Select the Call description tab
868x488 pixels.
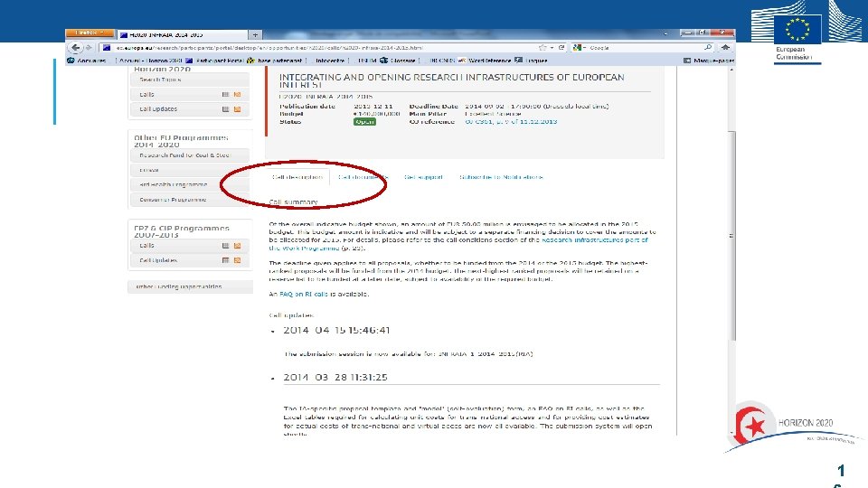coord(297,177)
